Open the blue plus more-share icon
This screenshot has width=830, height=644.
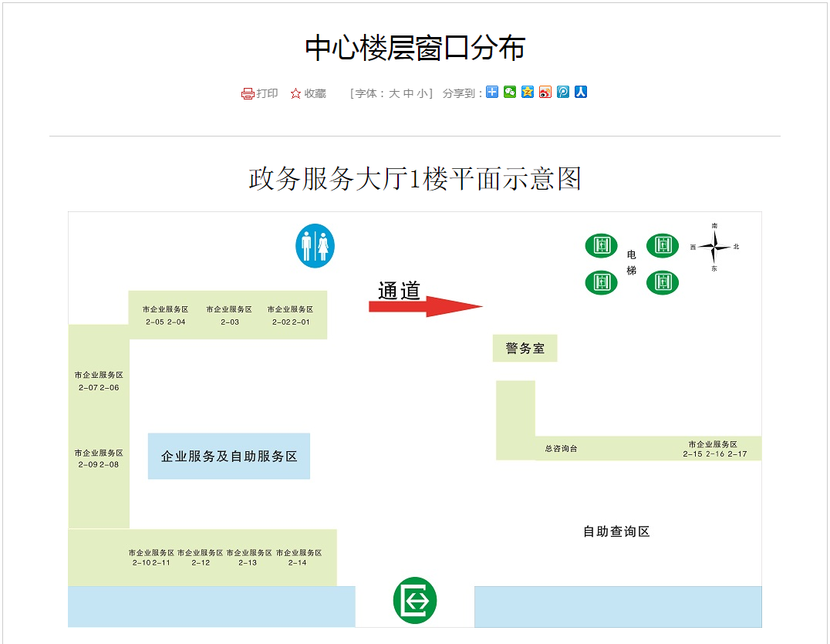[x=492, y=92]
